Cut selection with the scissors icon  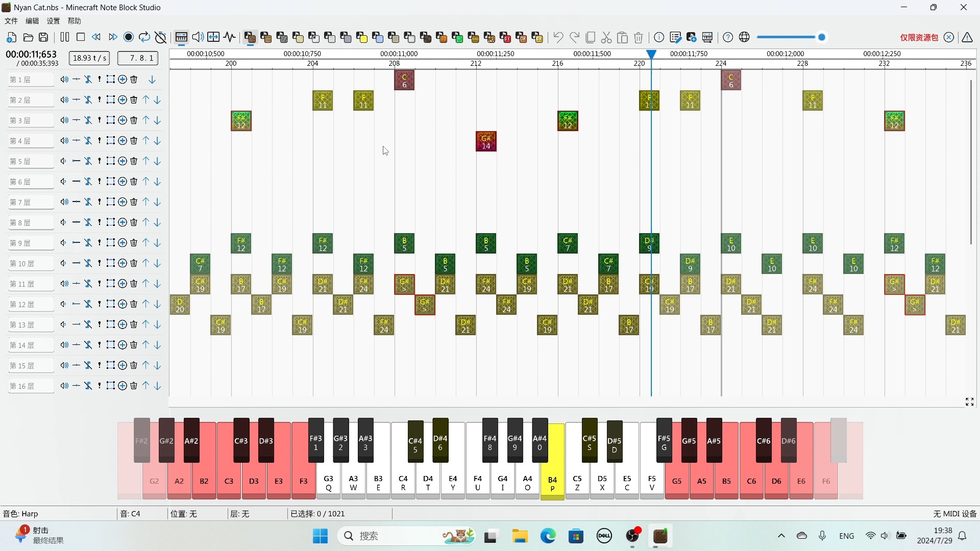[x=606, y=37]
